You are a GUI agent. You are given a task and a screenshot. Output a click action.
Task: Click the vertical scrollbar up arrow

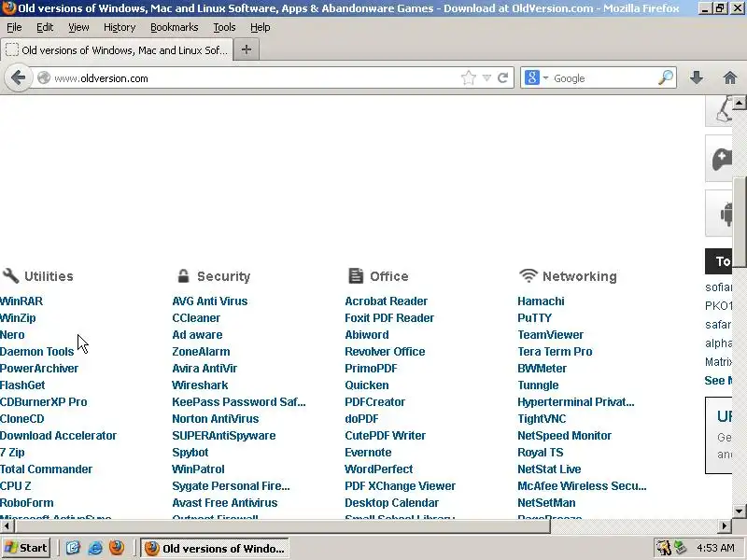tap(740, 103)
